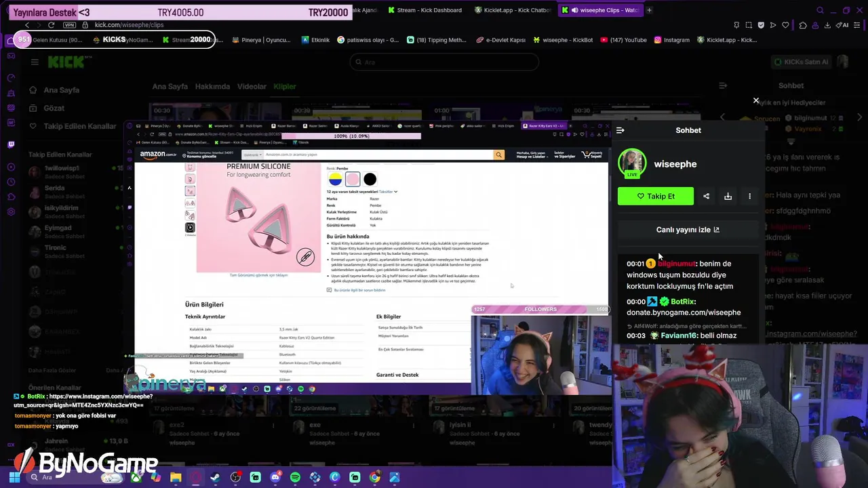Viewport: 868px width, 488px height.
Task: Follow wiseephe with the Takip Et button
Action: pyautogui.click(x=656, y=197)
